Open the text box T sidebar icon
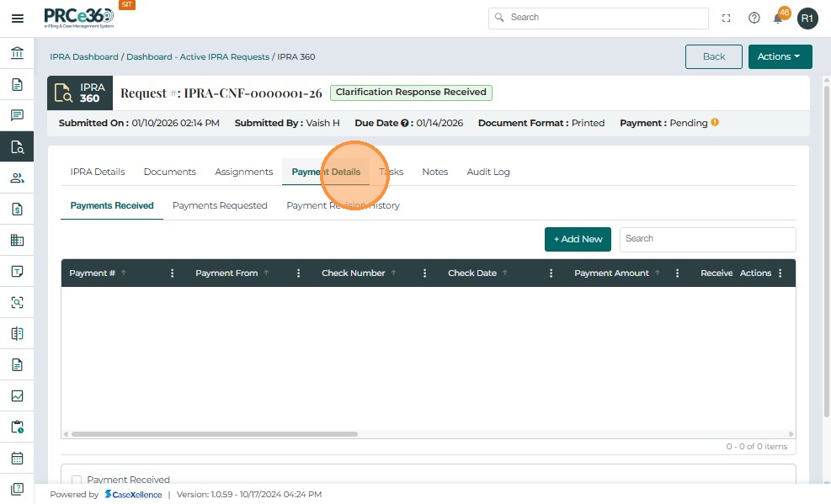Screen dimensions: 831x504 (x=17, y=272)
